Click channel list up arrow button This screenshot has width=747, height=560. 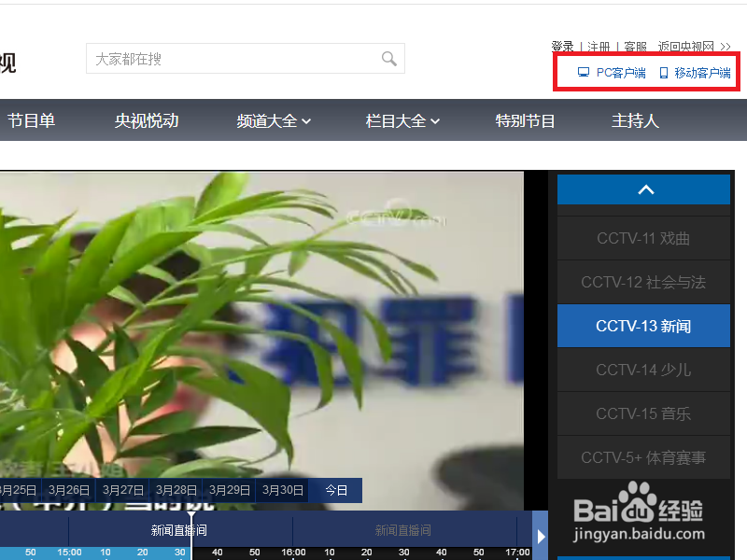(x=643, y=189)
